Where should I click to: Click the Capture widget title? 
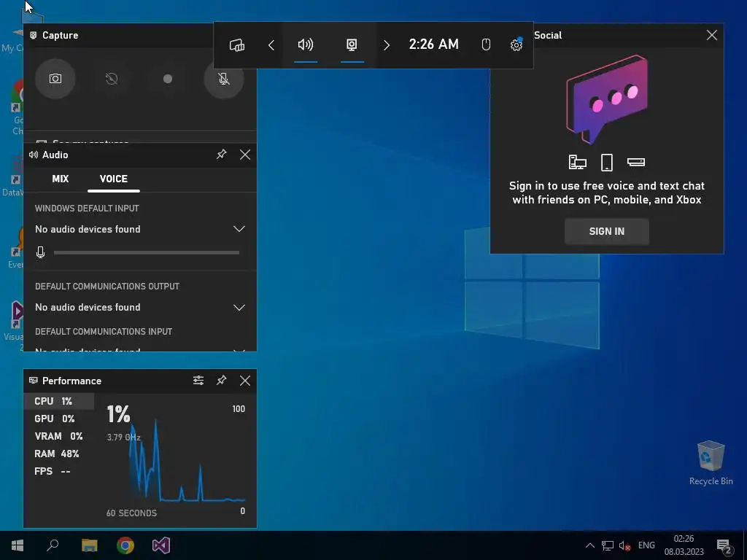(60, 35)
